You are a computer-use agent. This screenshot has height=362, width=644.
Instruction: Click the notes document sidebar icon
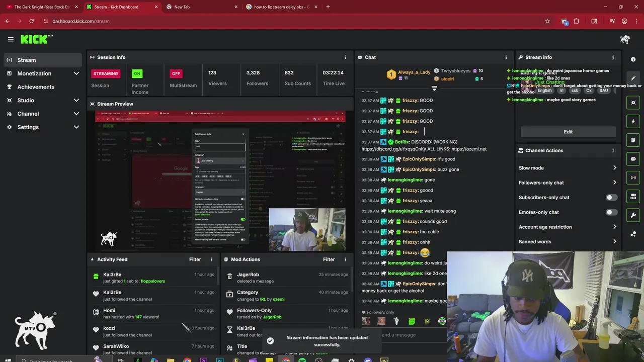click(x=633, y=140)
